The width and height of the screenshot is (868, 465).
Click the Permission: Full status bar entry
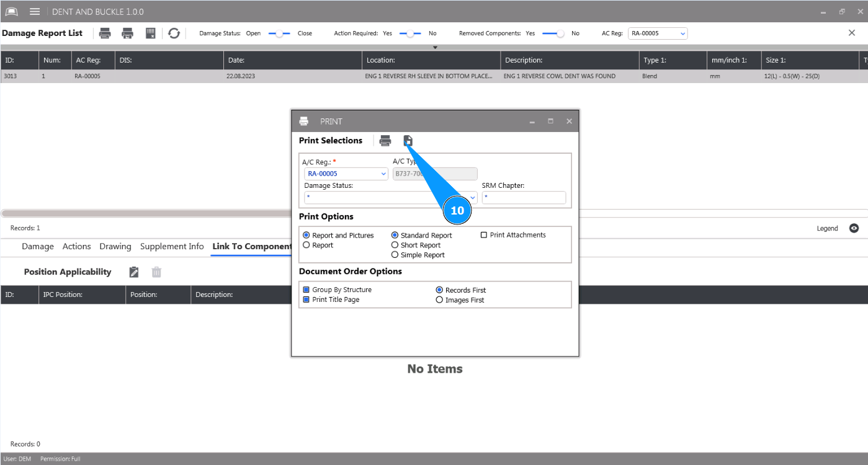60,459
